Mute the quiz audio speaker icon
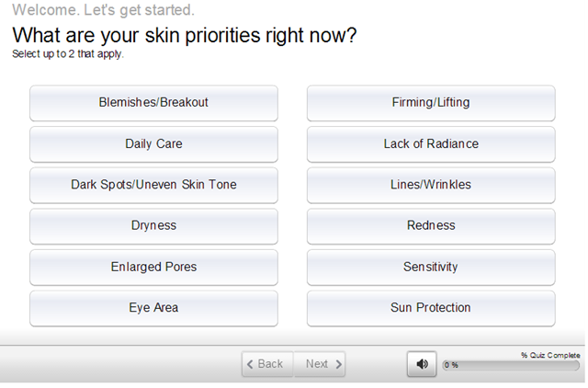588x388 pixels. coord(422,364)
